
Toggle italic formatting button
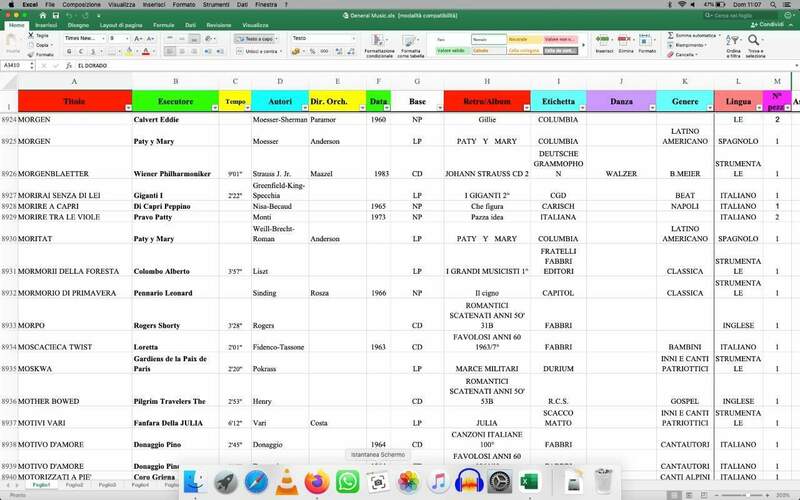coord(80,50)
